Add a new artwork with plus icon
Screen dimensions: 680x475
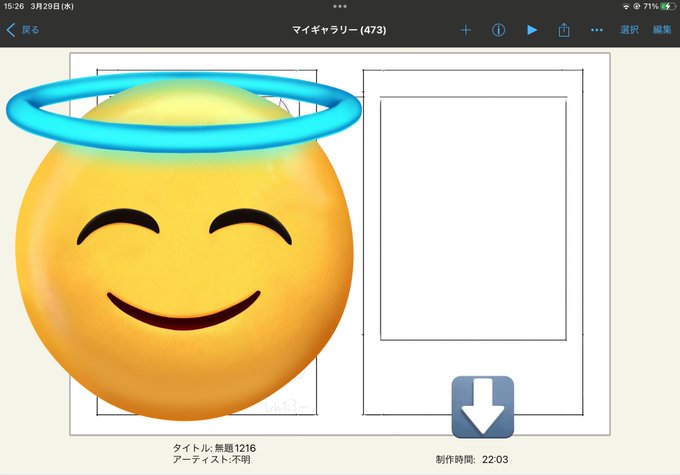pos(465,30)
